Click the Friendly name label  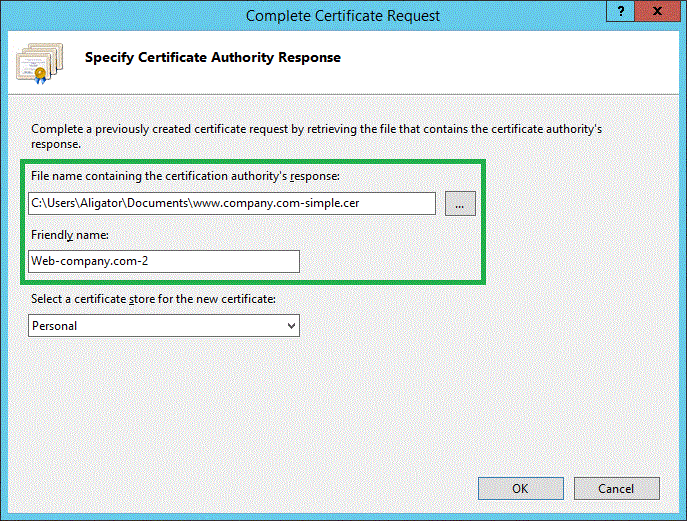[x=69, y=234]
